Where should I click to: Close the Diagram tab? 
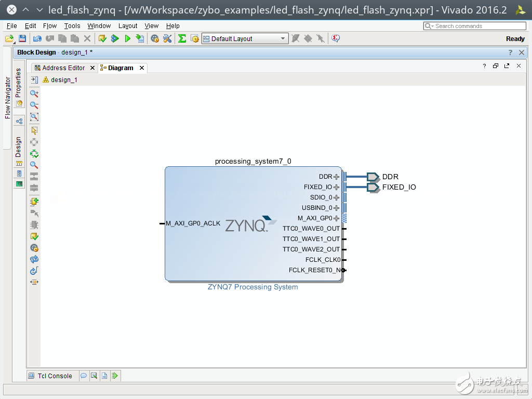142,68
